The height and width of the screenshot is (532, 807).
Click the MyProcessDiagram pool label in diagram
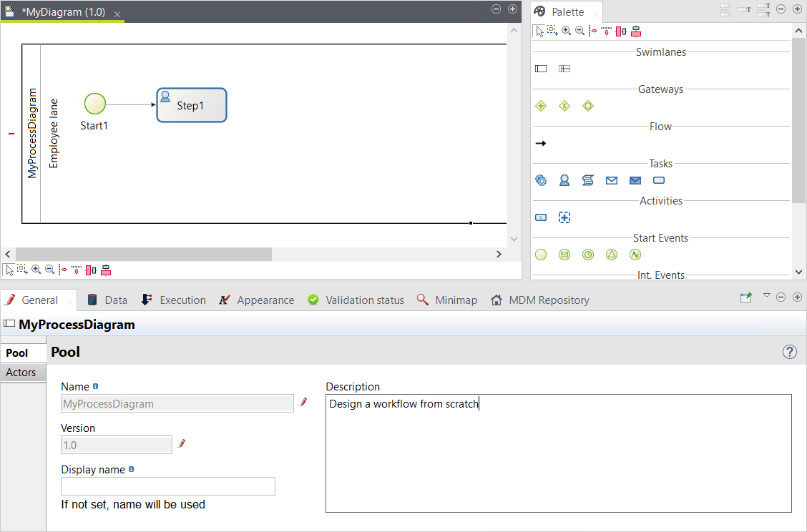click(32, 133)
